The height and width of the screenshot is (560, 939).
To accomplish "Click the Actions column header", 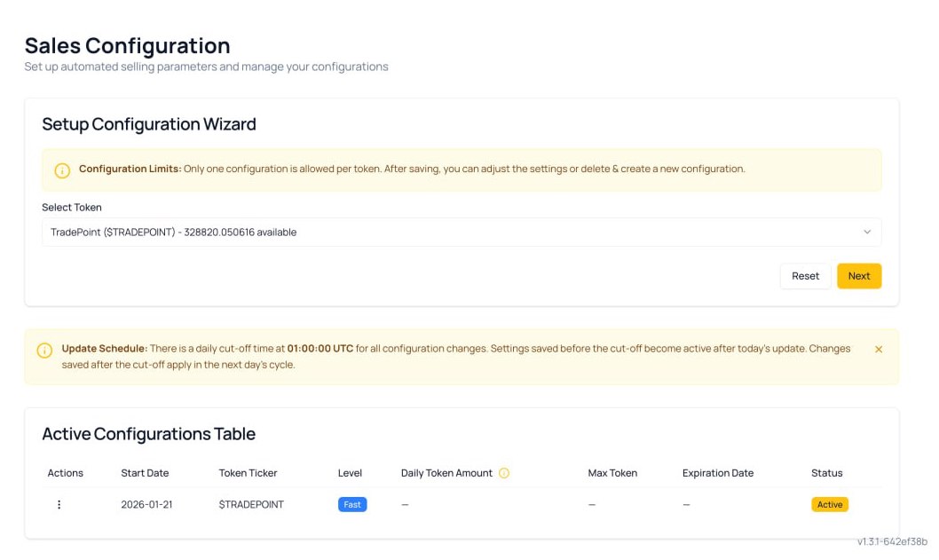I will (66, 473).
